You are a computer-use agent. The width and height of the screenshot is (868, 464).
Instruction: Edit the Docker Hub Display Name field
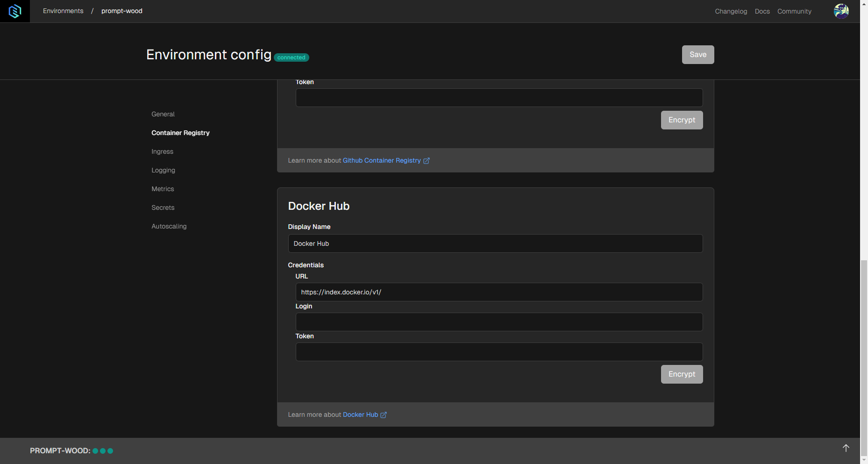(x=495, y=243)
